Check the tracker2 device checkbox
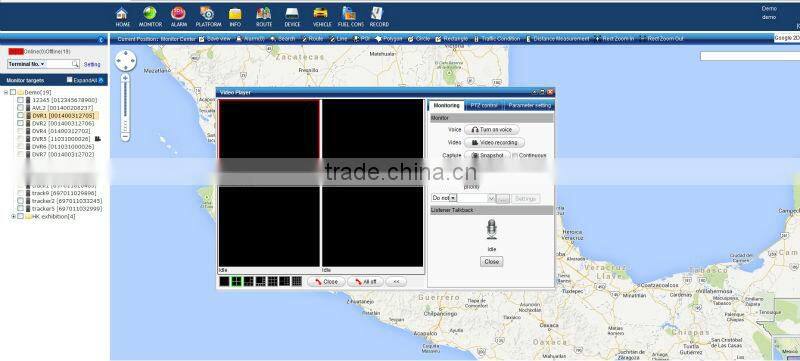 [20, 201]
